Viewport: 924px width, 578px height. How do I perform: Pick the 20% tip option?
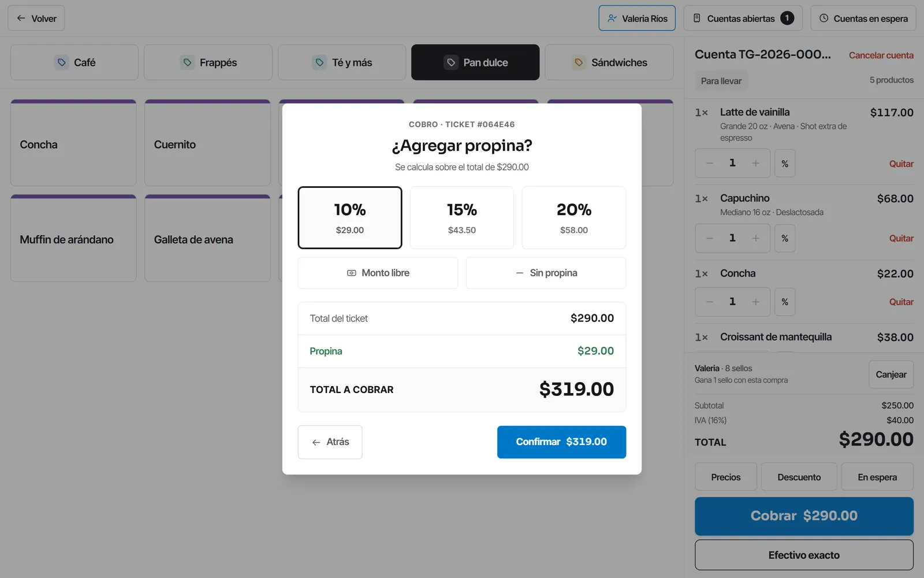(574, 217)
